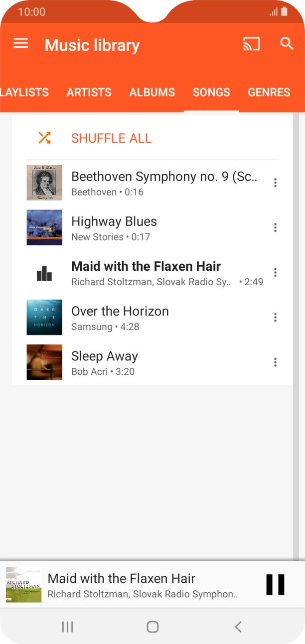Select the ARTISTS tab
The width and height of the screenshot is (305, 644).
tap(89, 92)
